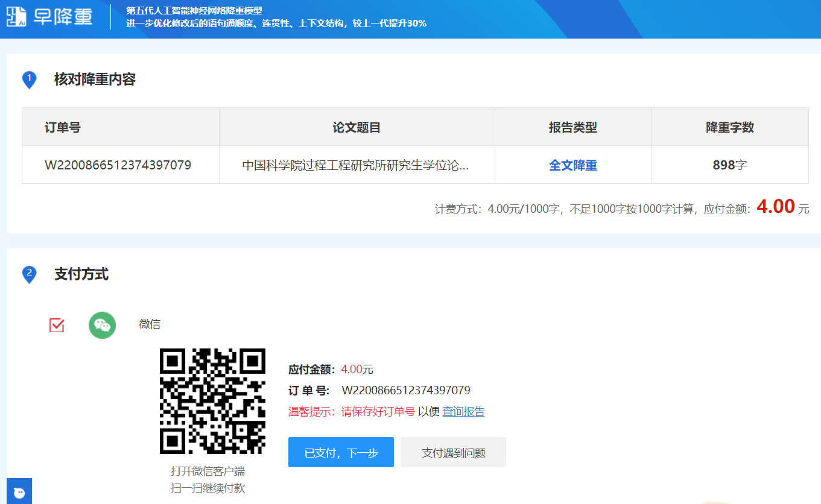Click the 应付金额 4.00元 beside the QR code

click(x=331, y=370)
